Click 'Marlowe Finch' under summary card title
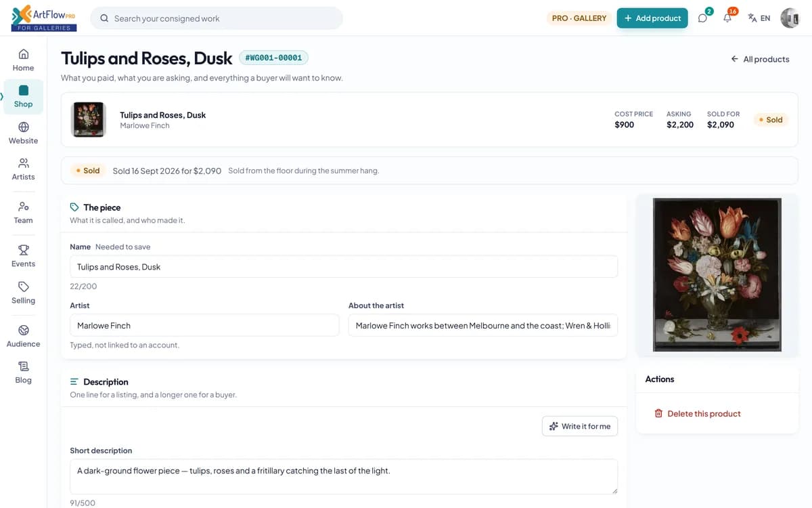Viewport: 812px width, 508px height. point(145,125)
